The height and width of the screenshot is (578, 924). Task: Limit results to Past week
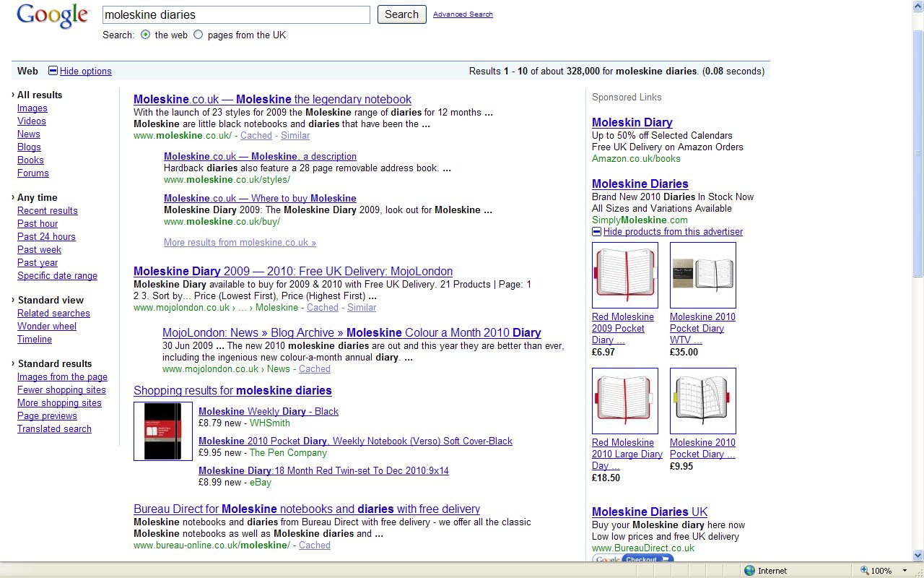39,250
